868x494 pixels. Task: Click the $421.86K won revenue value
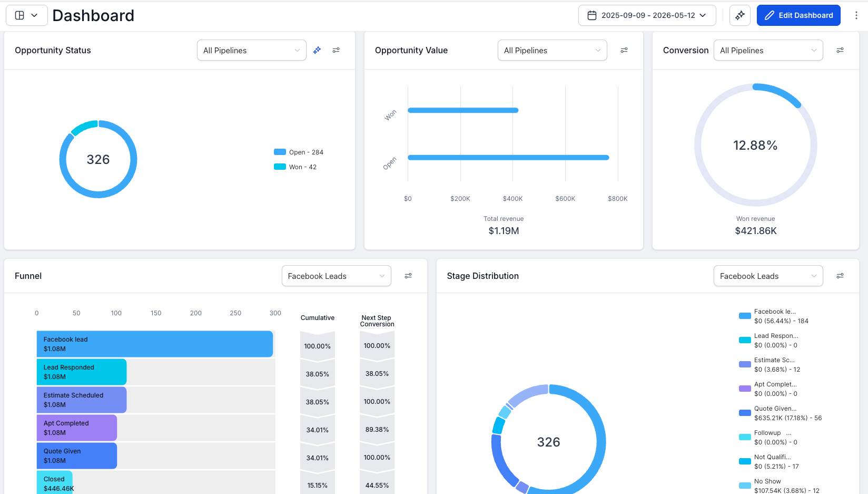[x=756, y=230]
